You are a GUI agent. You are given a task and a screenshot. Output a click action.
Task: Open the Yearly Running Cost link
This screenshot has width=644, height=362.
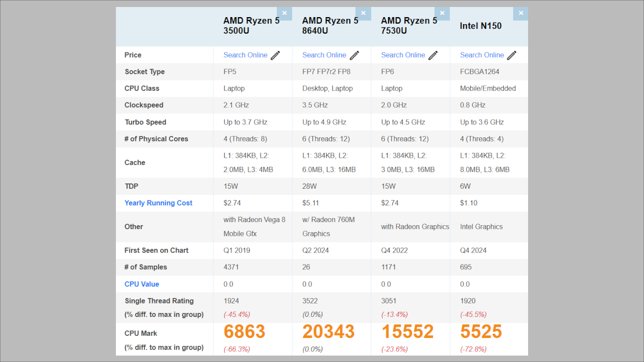point(158,203)
